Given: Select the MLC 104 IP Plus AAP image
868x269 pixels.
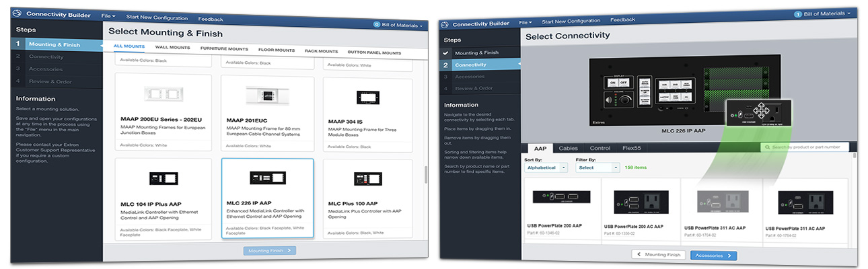Looking at the screenshot, I should coord(164,179).
